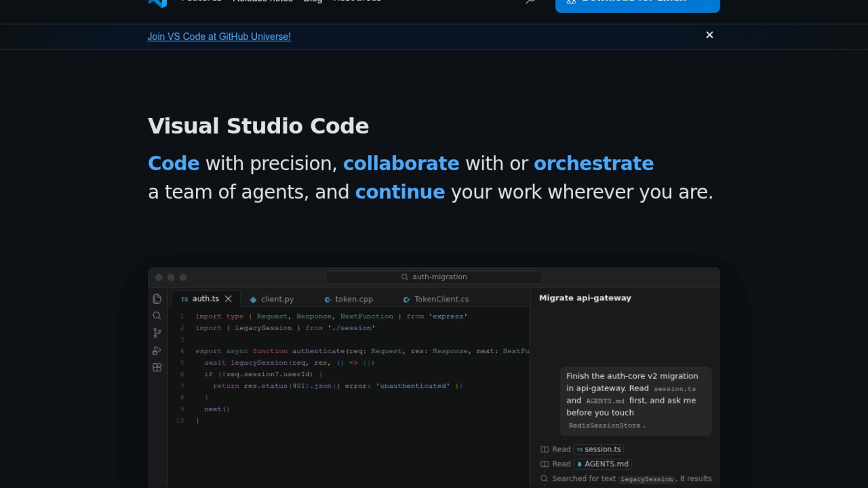Image resolution: width=868 pixels, height=488 pixels.
Task: Click line number 10 in the gutter
Action: click(180, 421)
